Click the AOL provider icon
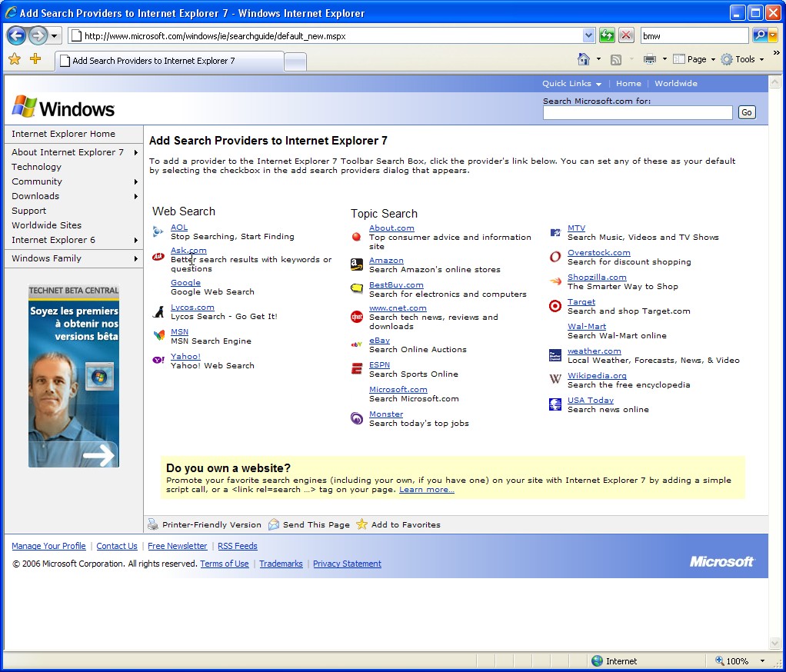The image size is (786, 672). (x=158, y=231)
